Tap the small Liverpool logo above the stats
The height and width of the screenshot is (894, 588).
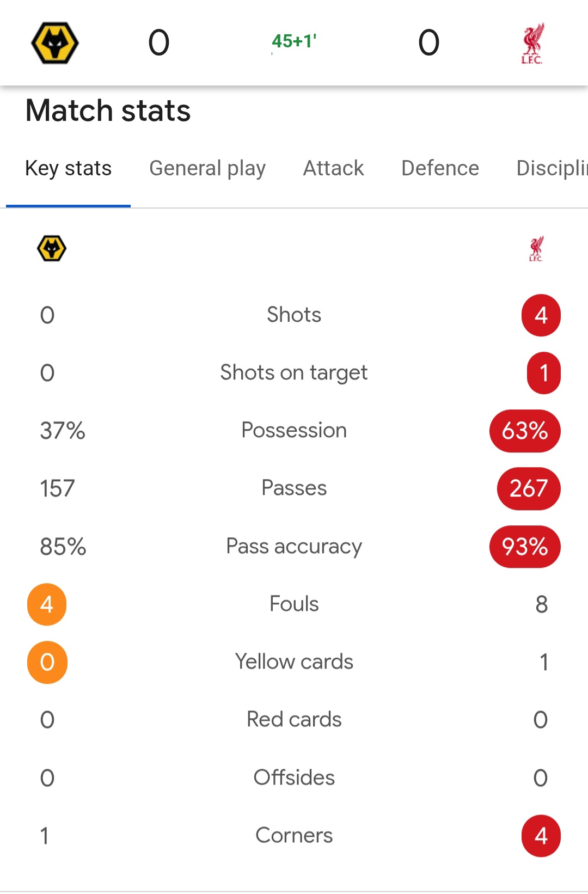[x=536, y=249]
